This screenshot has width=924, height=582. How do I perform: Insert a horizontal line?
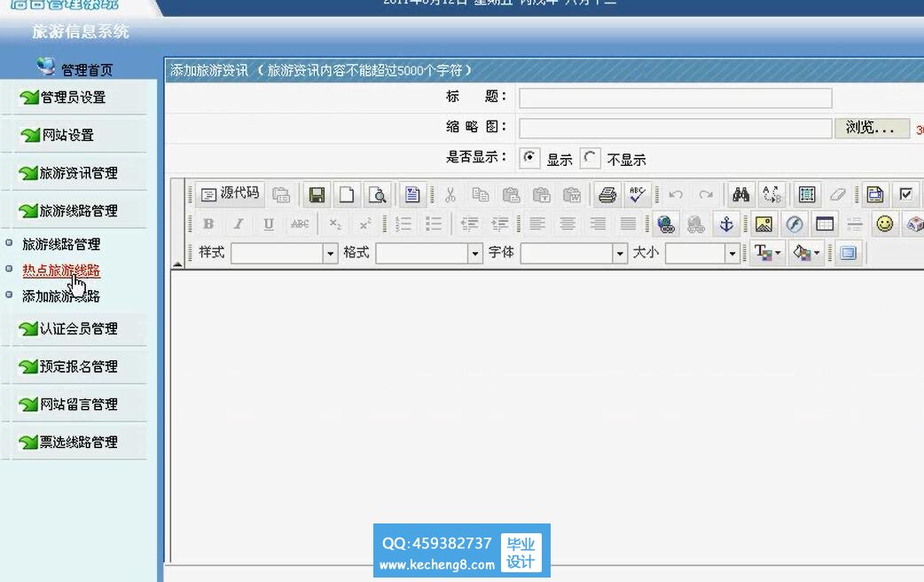(855, 224)
